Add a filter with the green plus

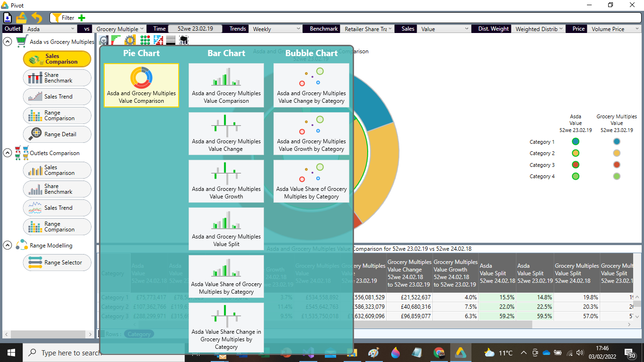pyautogui.click(x=82, y=18)
